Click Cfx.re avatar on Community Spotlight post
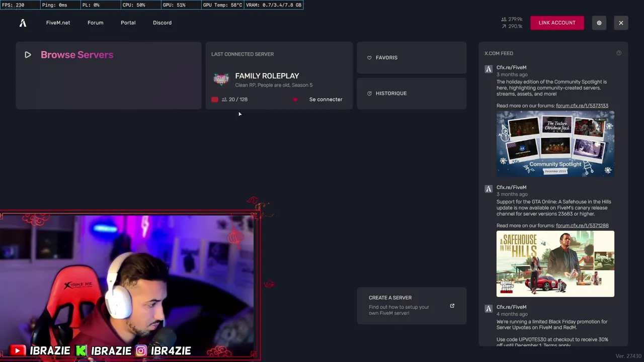The width and height of the screenshot is (644, 362). point(488,69)
